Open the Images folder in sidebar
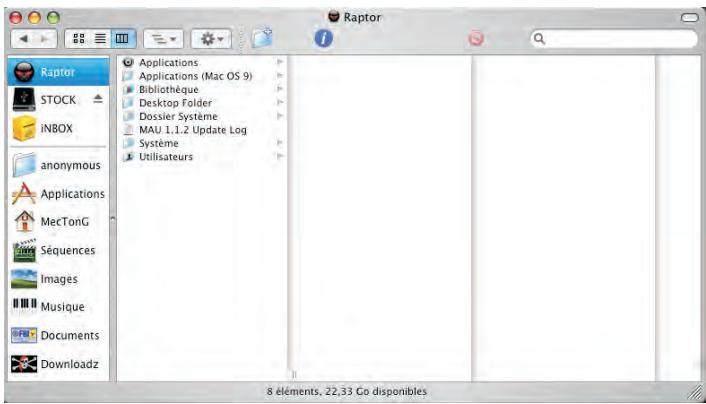Image resolution: width=706 pixels, height=404 pixels. tap(58, 279)
